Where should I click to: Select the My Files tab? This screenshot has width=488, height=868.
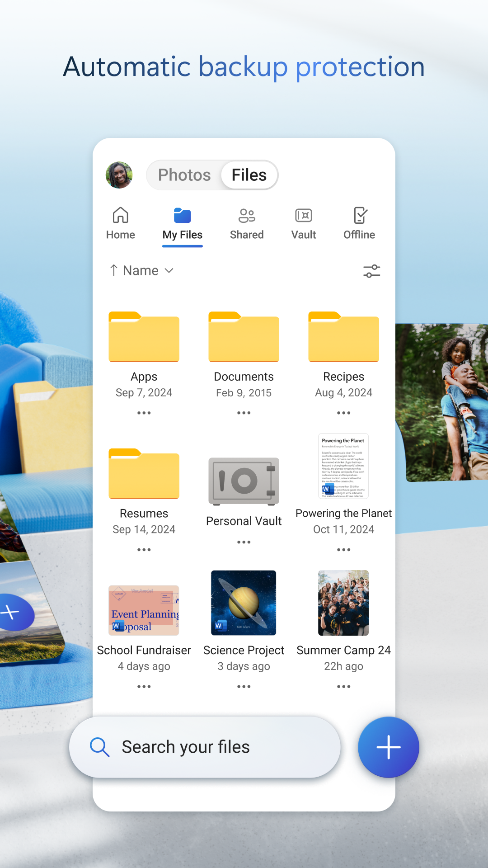point(183,223)
